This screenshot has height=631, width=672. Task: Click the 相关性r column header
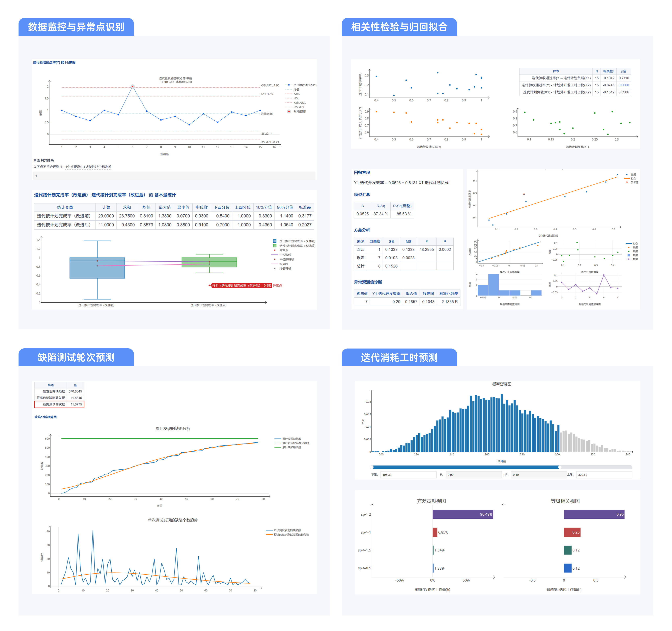coord(609,71)
